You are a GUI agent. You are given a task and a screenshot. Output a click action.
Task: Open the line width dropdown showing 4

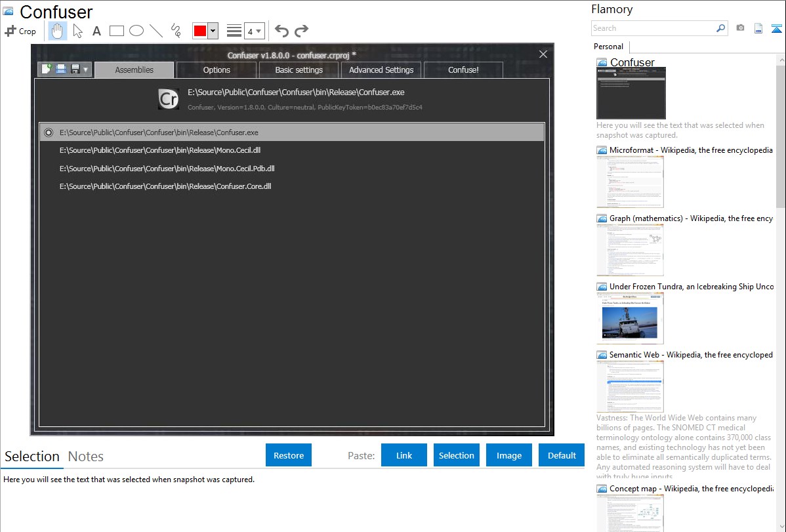pyautogui.click(x=254, y=31)
